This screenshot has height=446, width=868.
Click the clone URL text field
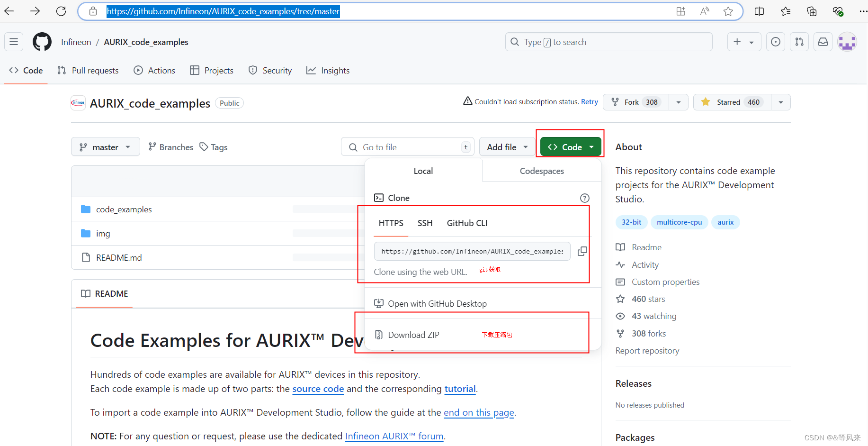click(472, 251)
